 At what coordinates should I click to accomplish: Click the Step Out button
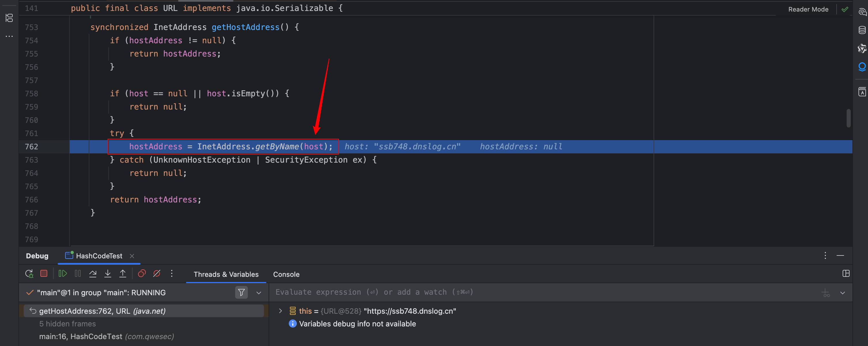[x=123, y=274]
